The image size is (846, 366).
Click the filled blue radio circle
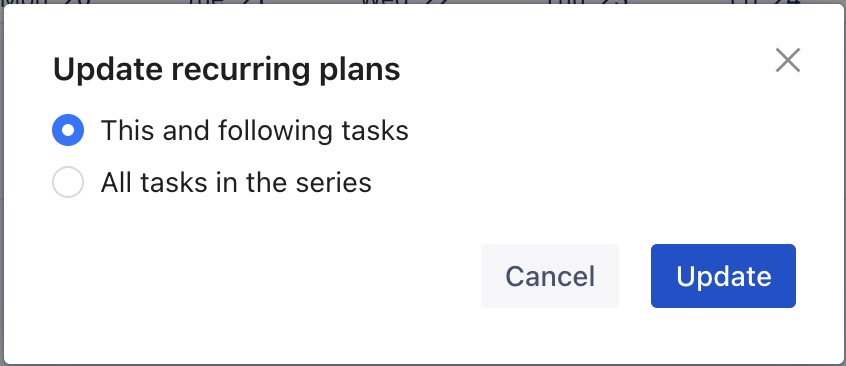[x=68, y=130]
